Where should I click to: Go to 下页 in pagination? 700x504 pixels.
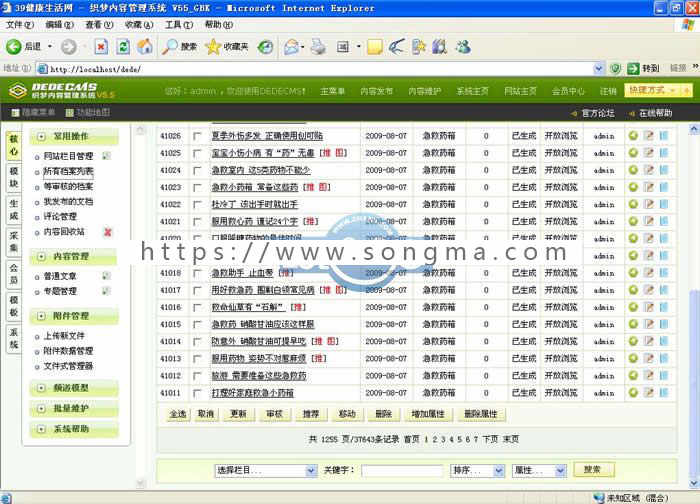click(490, 439)
